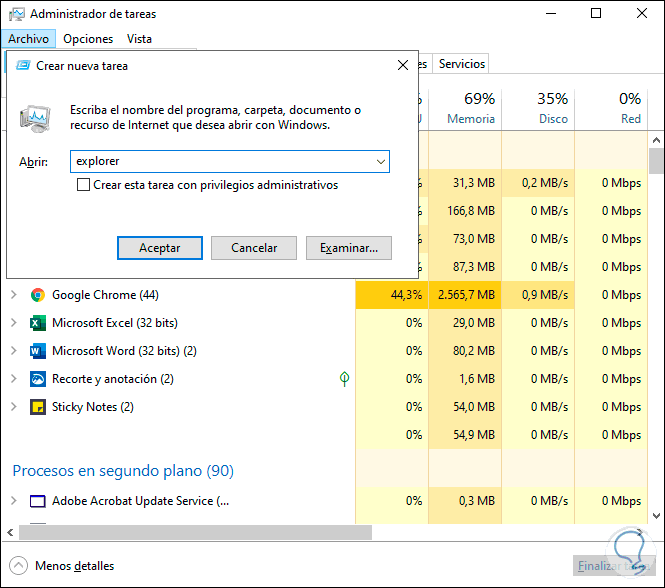
Task: Select the Sticky Notes (2) row name
Action: [x=92, y=407]
